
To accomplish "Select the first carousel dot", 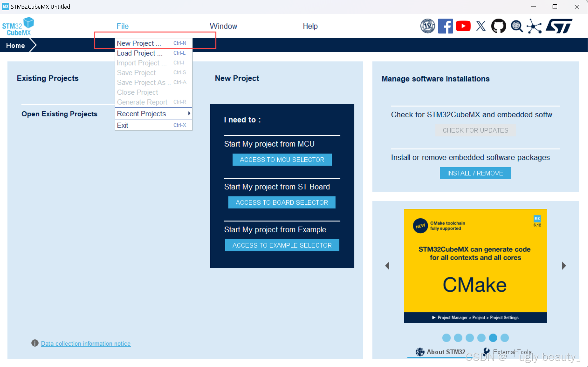I will pyautogui.click(x=446, y=338).
